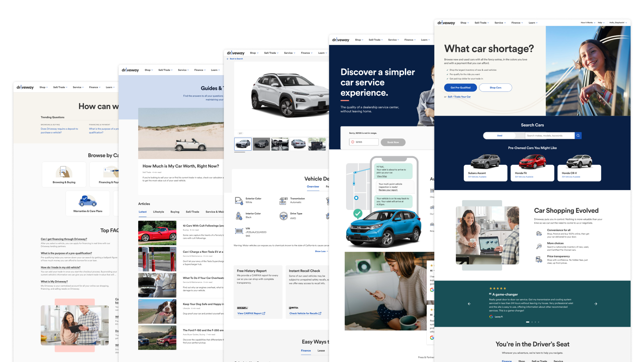
Task: Click the Back to Search arrow
Action: coord(228,59)
